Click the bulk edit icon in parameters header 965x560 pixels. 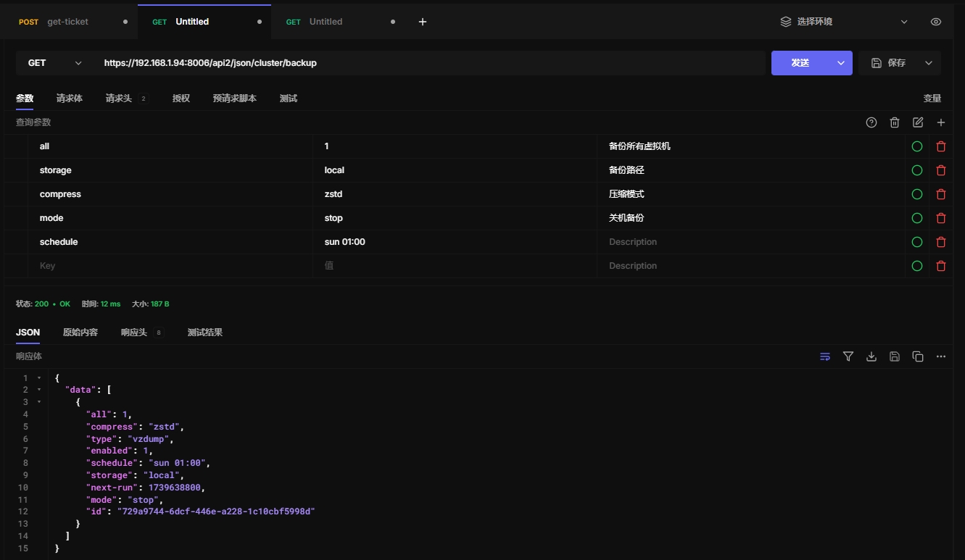coord(918,122)
